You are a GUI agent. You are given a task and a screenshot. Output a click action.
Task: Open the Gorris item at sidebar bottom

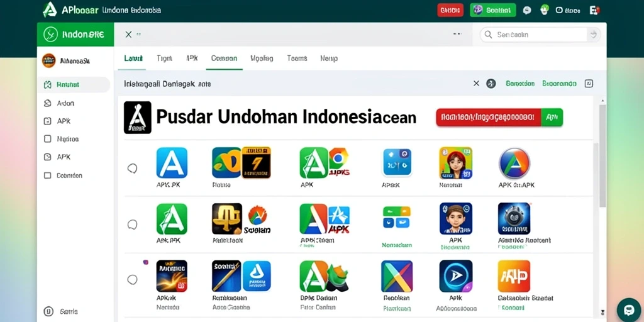[x=61, y=311]
